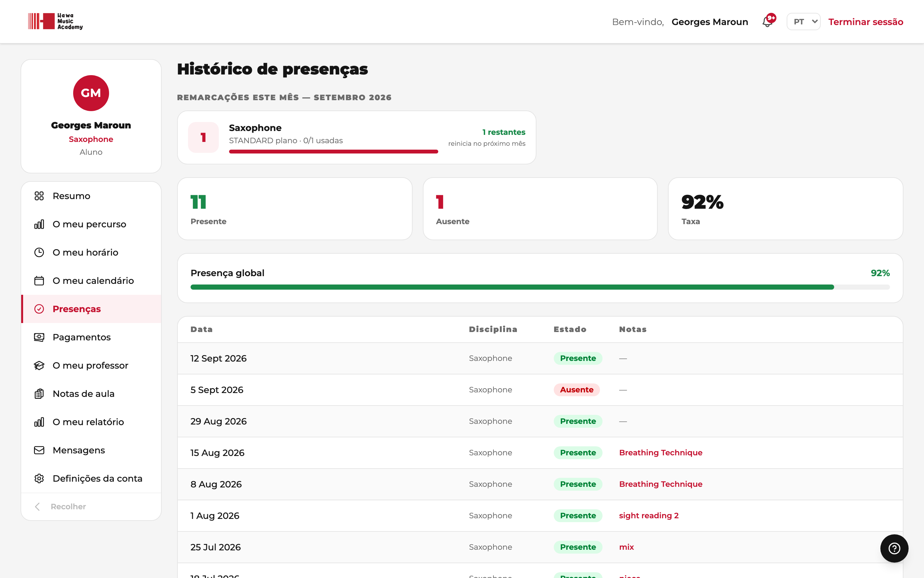Open the sight reading 2 note

tap(649, 515)
